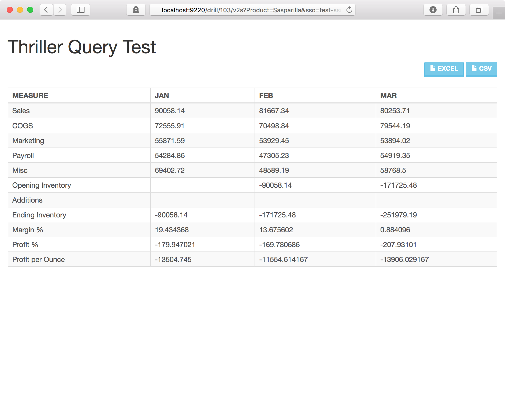The width and height of the screenshot is (505, 420).
Task: Go forward to the next page
Action: (x=60, y=10)
